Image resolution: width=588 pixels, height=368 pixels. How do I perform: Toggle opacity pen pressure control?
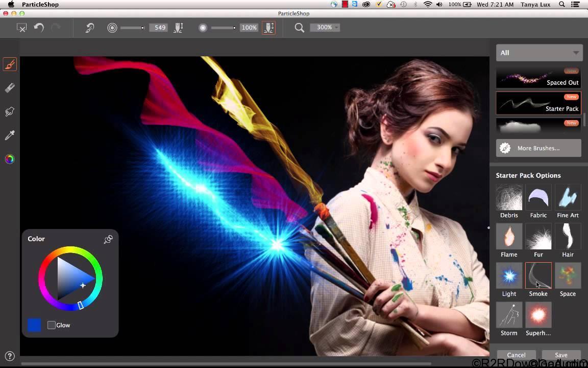(x=269, y=28)
